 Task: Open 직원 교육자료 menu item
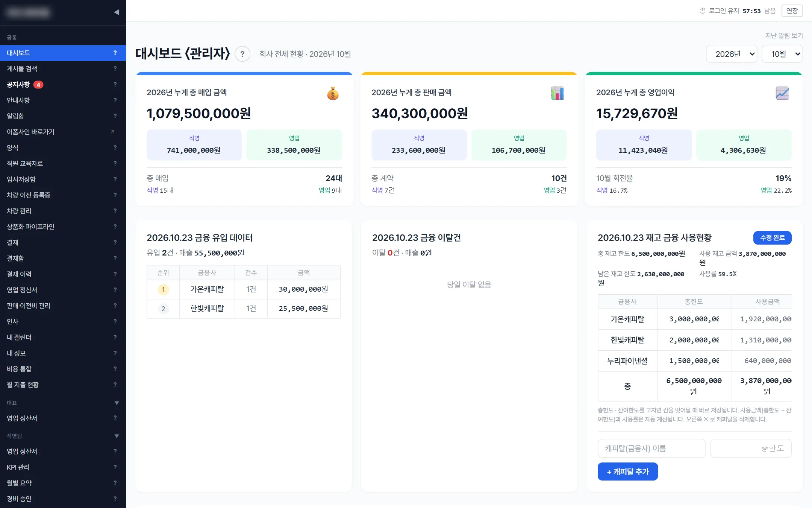63,163
